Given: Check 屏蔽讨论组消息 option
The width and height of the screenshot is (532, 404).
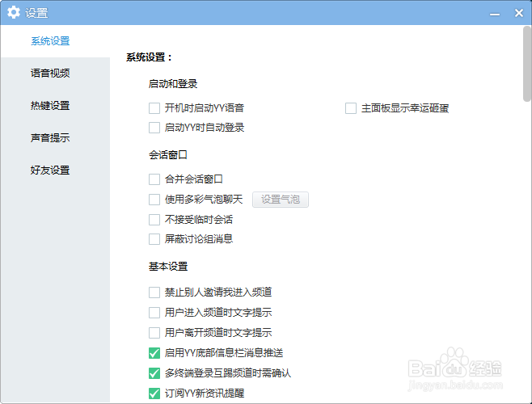Looking at the screenshot, I should point(154,239).
